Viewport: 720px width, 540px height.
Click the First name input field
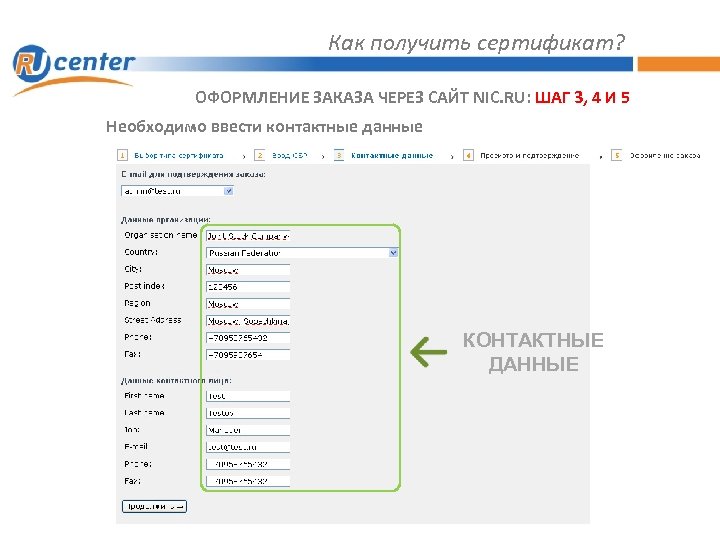point(248,396)
